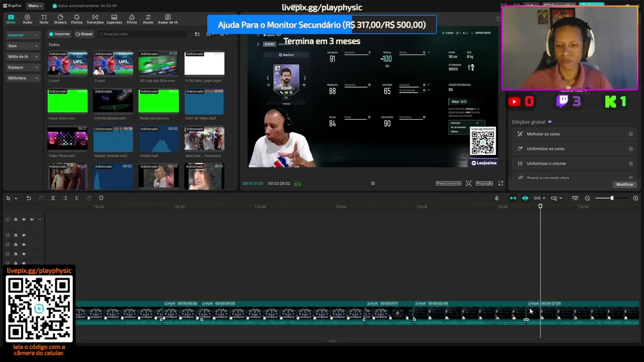Image resolution: width=644 pixels, height=362 pixels.
Task: Expand the Seus sidebar section
Action: (x=23, y=46)
